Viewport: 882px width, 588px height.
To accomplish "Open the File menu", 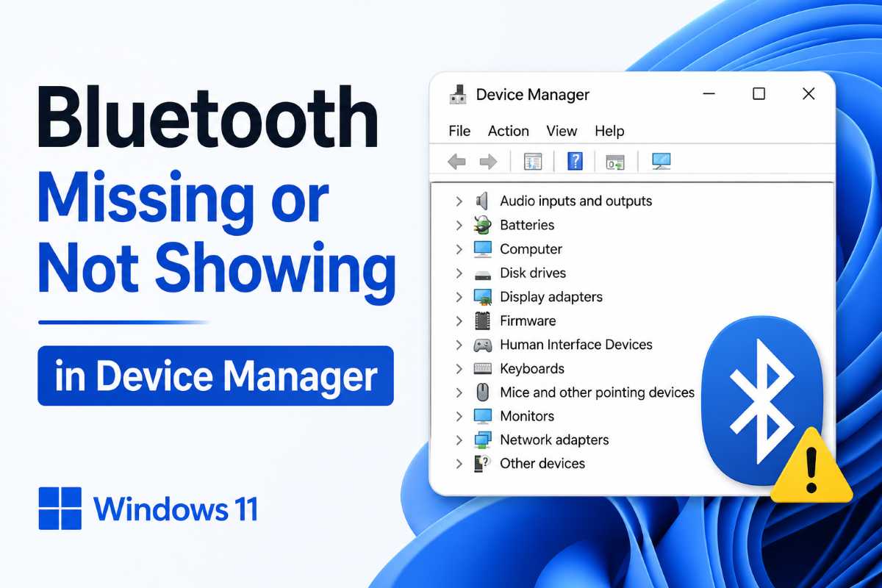I will click(459, 131).
